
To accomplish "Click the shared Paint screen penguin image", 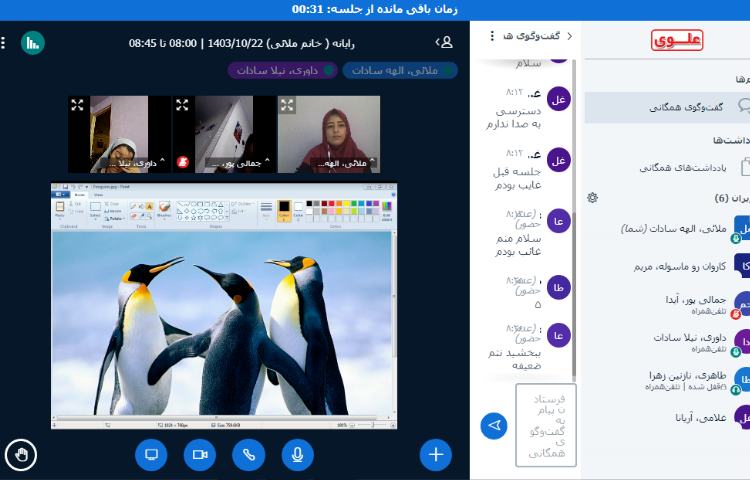I will pos(221,323).
